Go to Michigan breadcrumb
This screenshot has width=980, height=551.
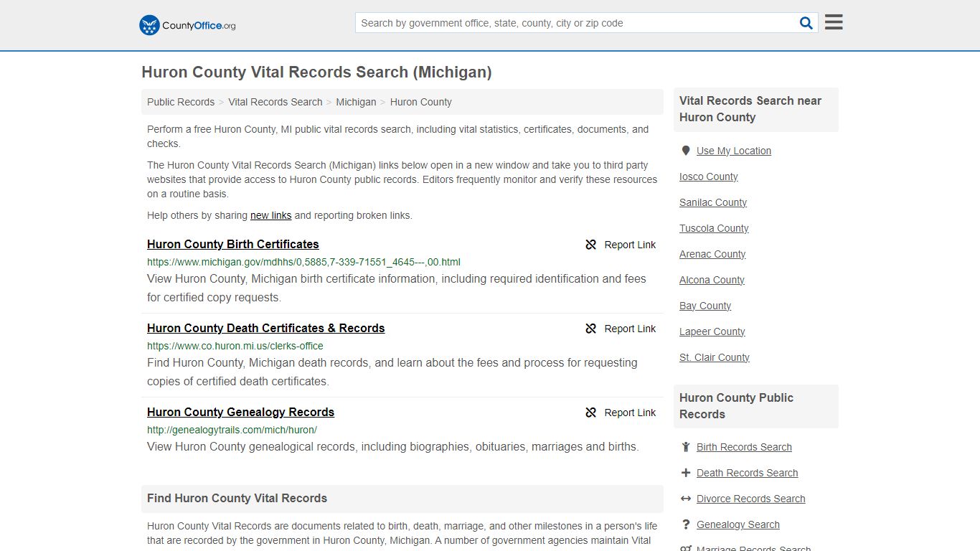pyautogui.click(x=356, y=102)
